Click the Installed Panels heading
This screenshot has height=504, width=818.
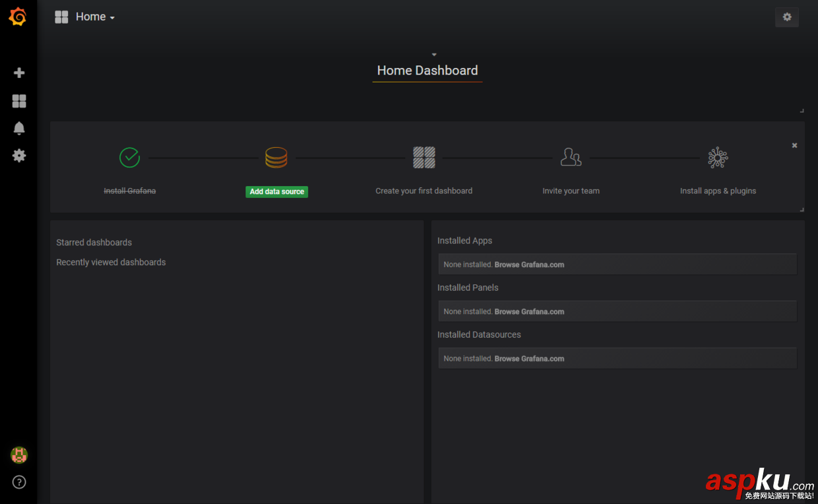coord(468,288)
